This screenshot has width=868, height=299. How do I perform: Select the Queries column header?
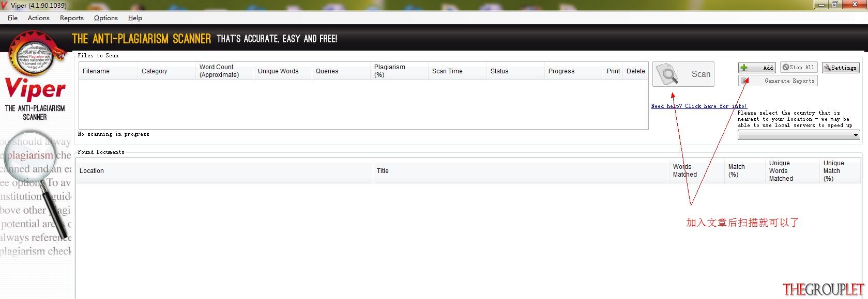click(341, 71)
